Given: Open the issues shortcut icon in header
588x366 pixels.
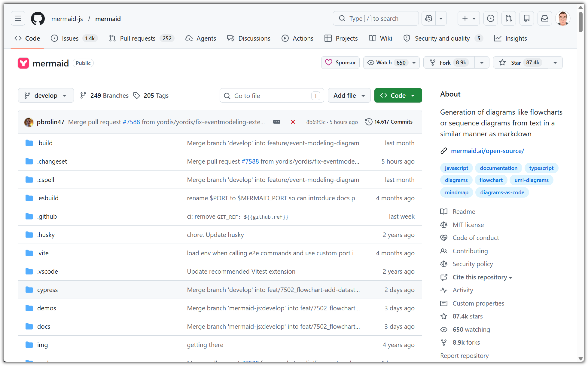Looking at the screenshot, I should click(x=490, y=19).
